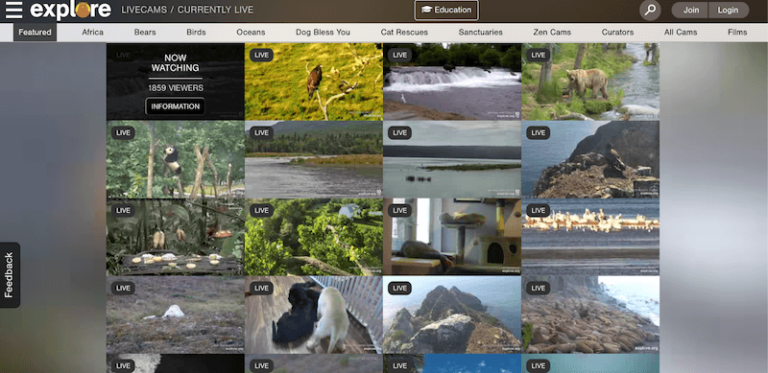This screenshot has height=373, width=768.
Task: Open the Oceans category
Action: point(251,32)
